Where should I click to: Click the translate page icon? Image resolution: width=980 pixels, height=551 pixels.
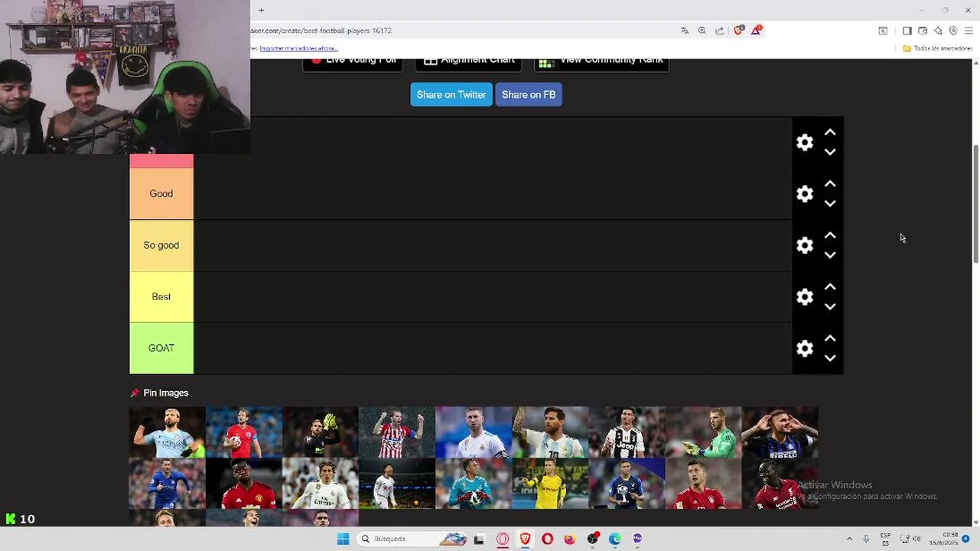click(x=685, y=31)
